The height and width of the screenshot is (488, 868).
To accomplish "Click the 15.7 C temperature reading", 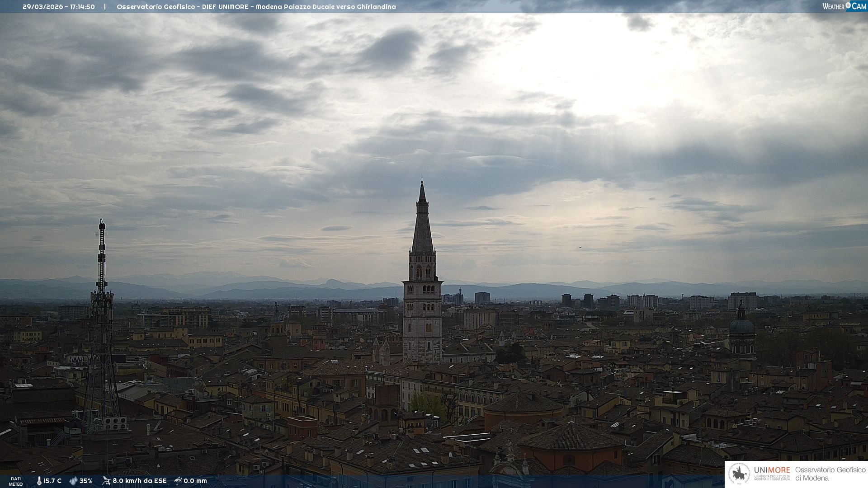I will tap(52, 481).
